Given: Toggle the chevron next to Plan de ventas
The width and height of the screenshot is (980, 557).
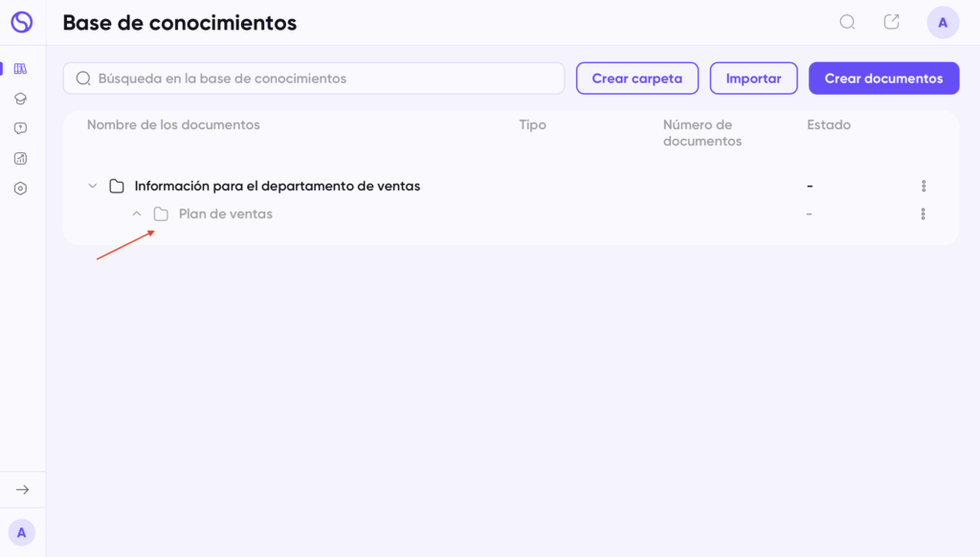Looking at the screenshot, I should pos(137,213).
